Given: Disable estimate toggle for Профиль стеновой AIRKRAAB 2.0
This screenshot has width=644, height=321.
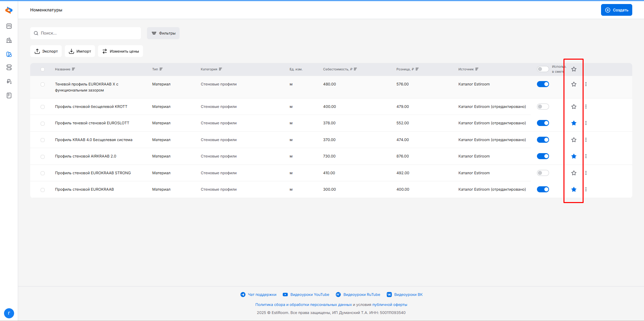Looking at the screenshot, I should pos(543,156).
